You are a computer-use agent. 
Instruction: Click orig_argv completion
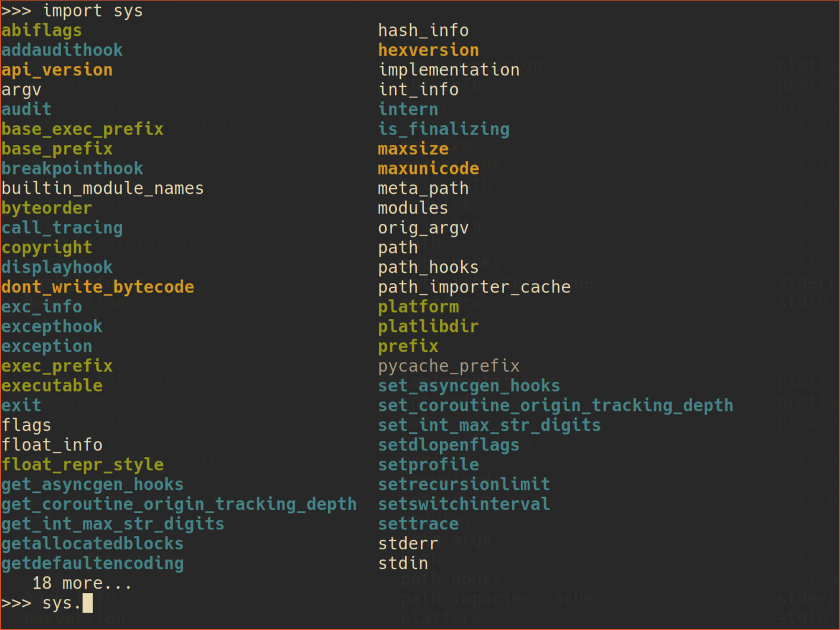pos(423,228)
